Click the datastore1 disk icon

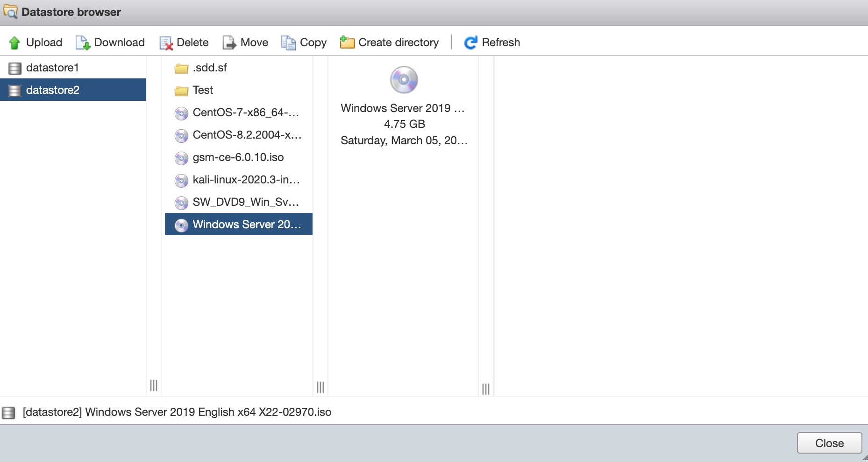[x=15, y=68]
